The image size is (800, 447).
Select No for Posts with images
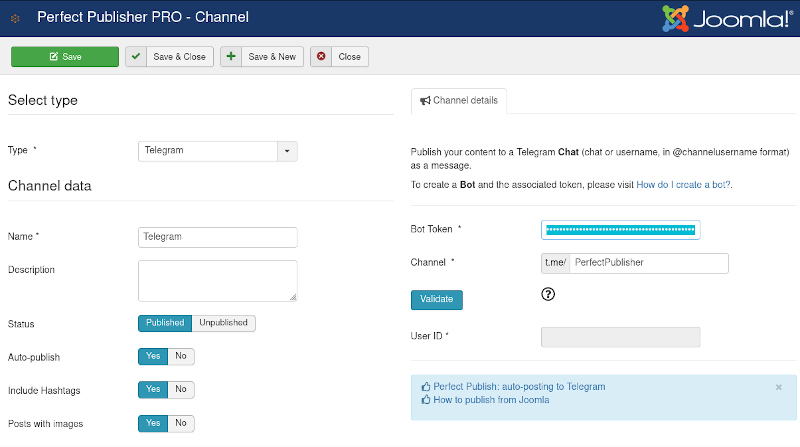181,423
